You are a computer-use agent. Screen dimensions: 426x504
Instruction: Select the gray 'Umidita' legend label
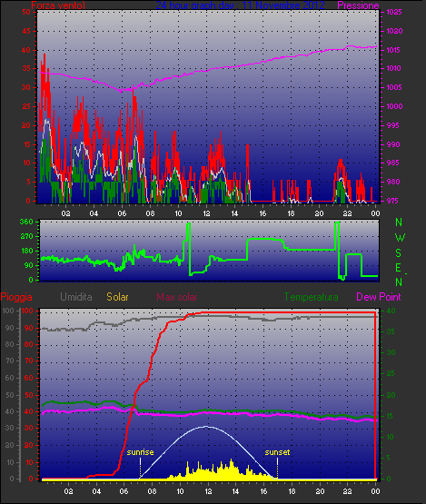pos(76,297)
